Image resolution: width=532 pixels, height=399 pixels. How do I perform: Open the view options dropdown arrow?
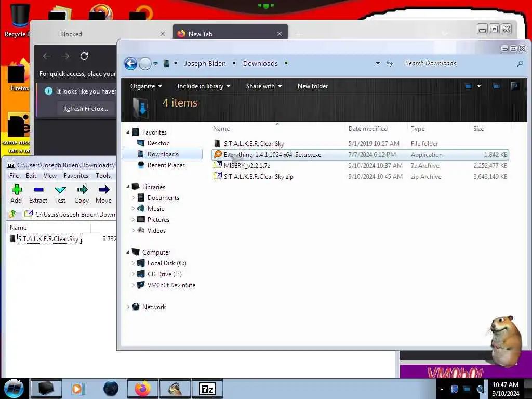pos(479,86)
